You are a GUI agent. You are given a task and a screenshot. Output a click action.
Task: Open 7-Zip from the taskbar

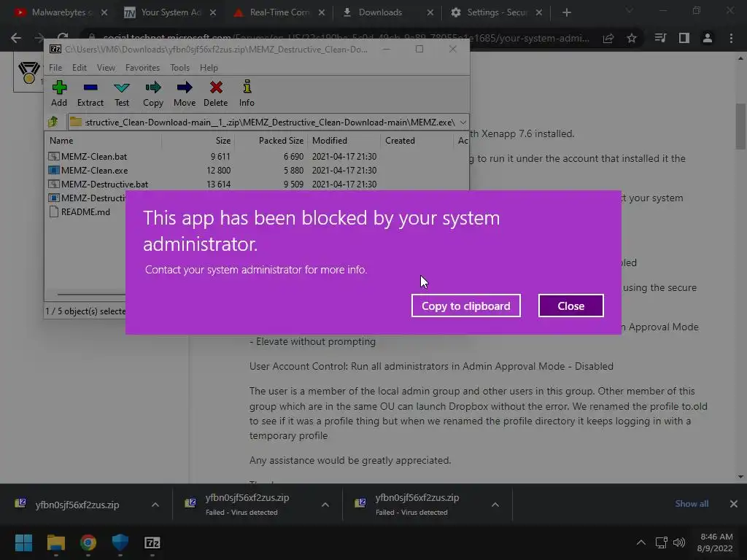(152, 542)
